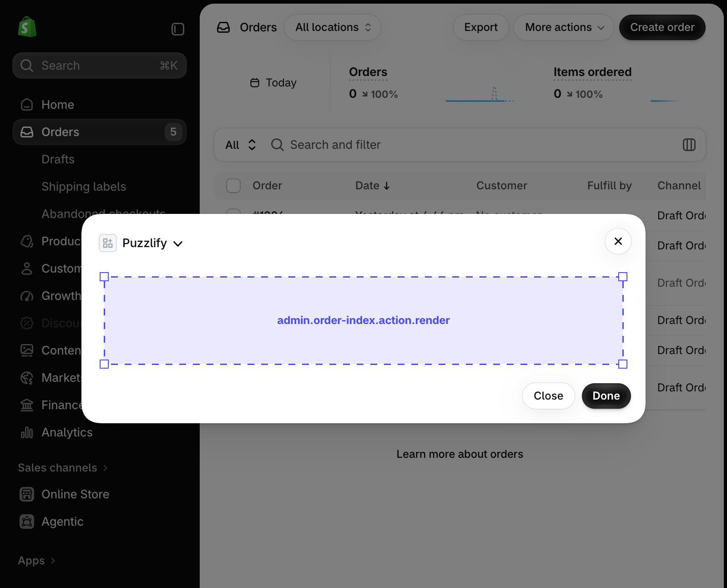Viewport: 727px width, 588px height.
Task: Click the Fulfill by column header
Action: (610, 186)
